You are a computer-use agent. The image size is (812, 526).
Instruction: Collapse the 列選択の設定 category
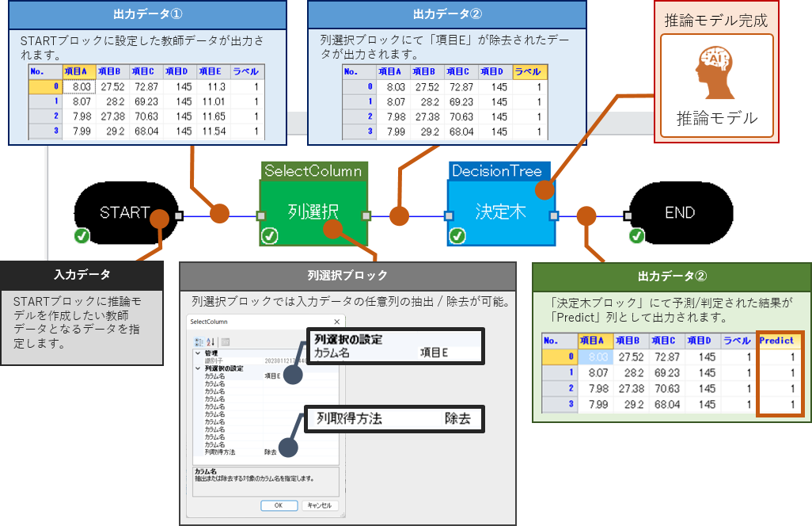tap(197, 368)
